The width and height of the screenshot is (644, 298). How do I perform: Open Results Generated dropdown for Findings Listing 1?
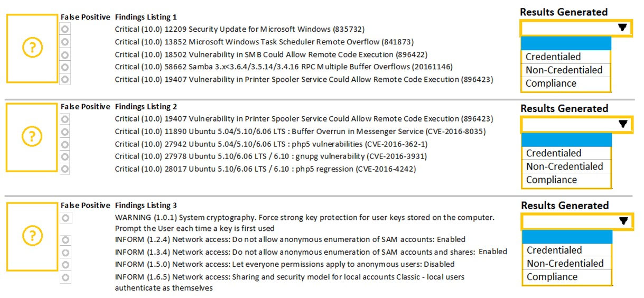click(576, 27)
